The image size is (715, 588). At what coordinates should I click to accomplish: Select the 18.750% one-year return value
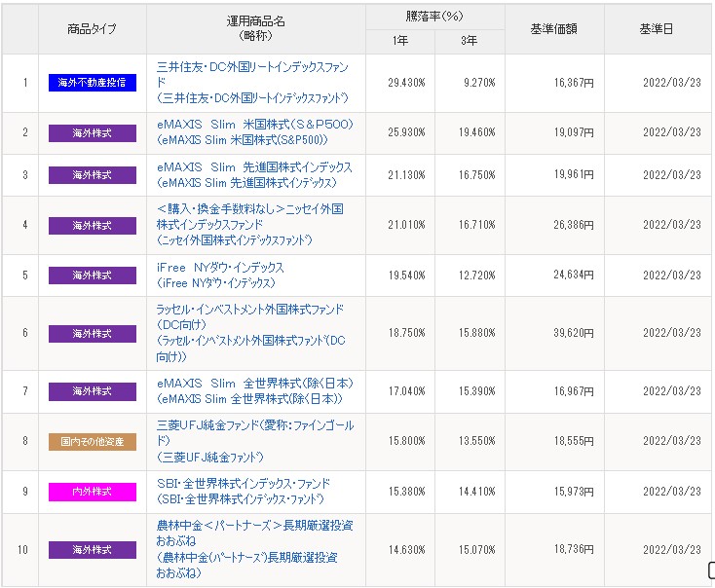[x=407, y=333]
